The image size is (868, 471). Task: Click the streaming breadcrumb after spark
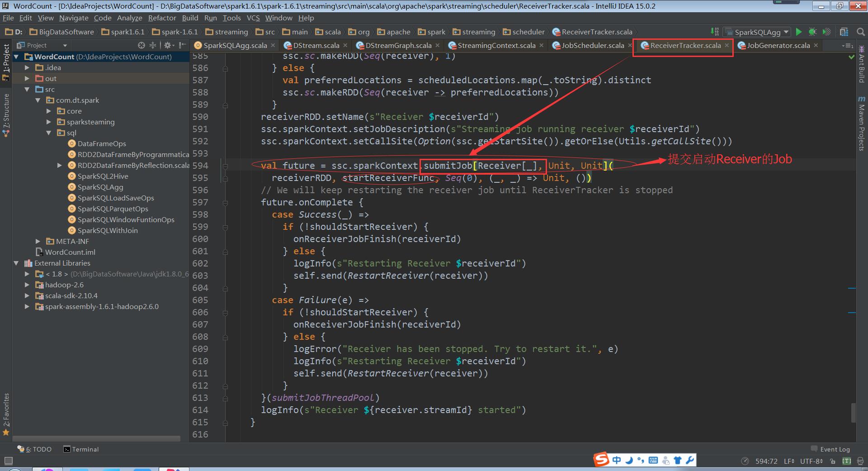tap(474, 32)
